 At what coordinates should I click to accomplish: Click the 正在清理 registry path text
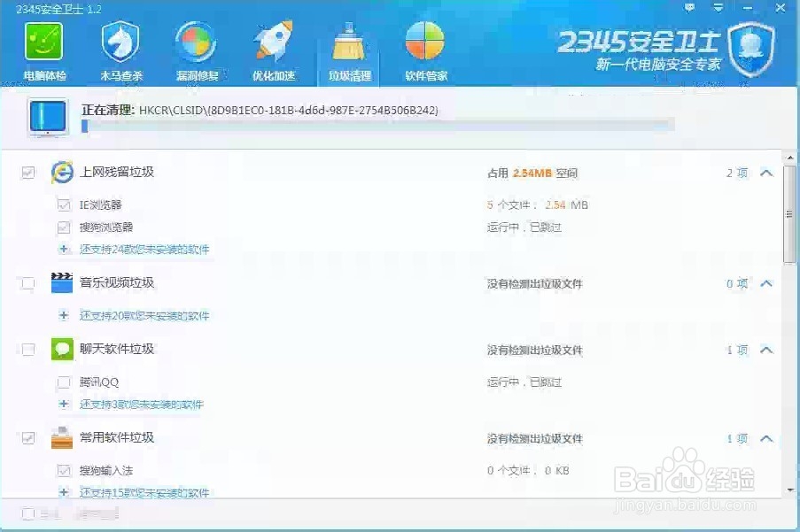[x=260, y=110]
